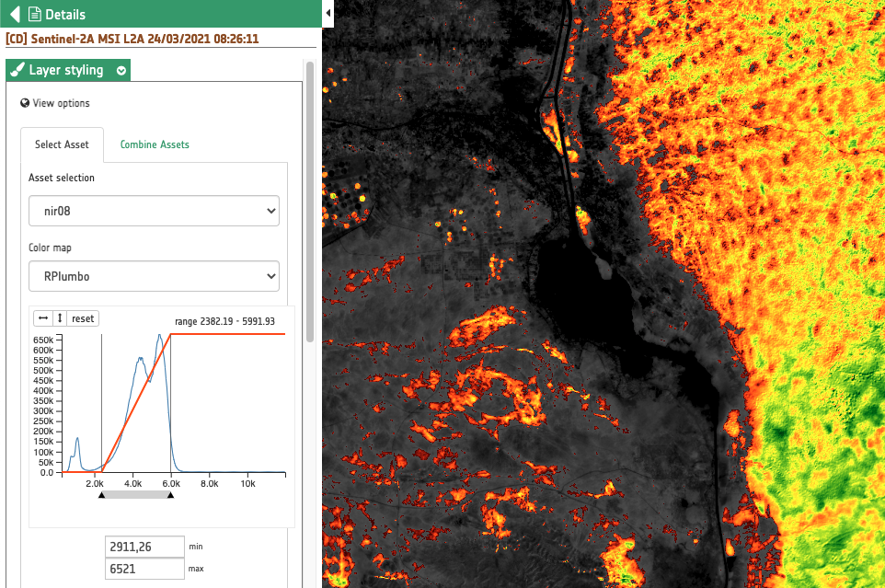Collapse the Layer styling section chevron
This screenshot has width=885, height=588.
coord(121,71)
